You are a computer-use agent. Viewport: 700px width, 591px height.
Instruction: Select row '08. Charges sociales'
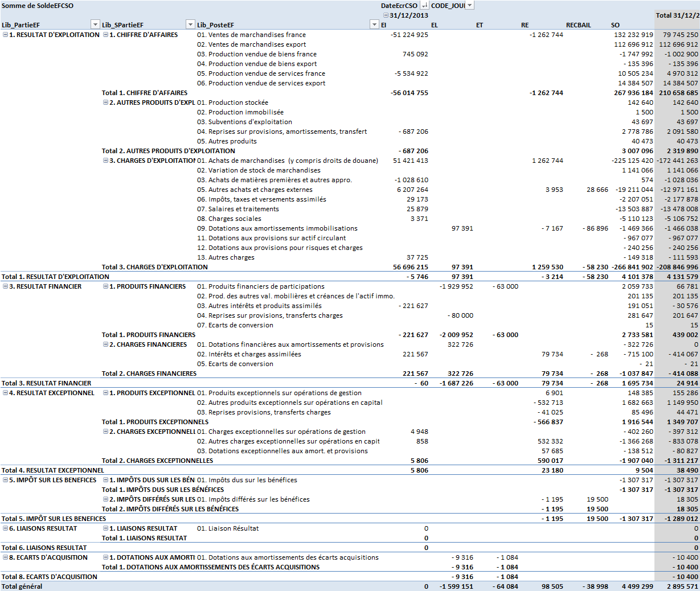[x=229, y=219]
